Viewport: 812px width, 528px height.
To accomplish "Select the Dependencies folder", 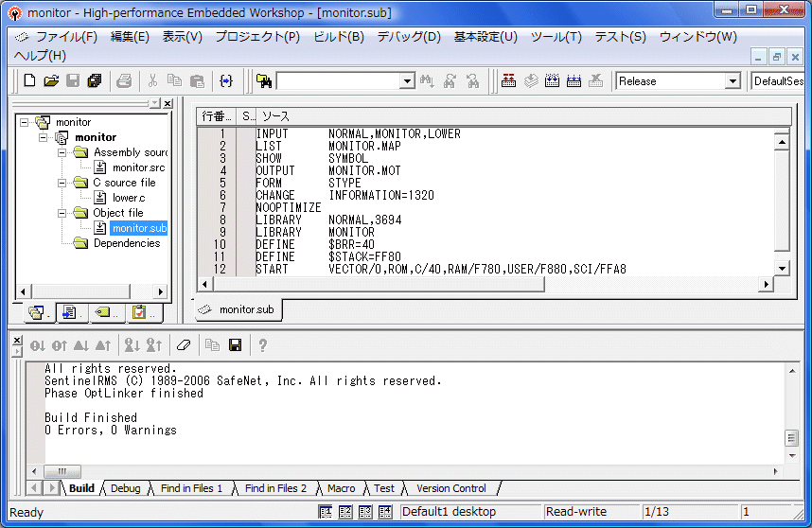I will (127, 243).
